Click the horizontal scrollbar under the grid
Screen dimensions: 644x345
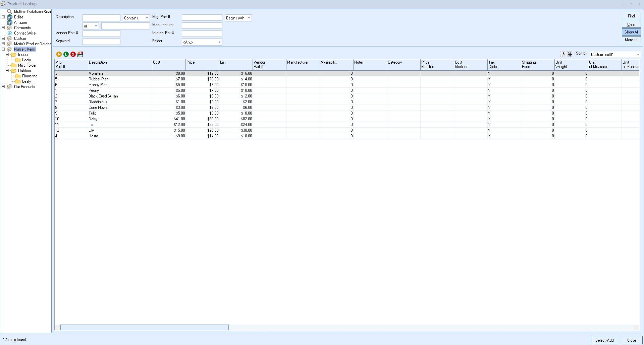[x=144, y=327]
